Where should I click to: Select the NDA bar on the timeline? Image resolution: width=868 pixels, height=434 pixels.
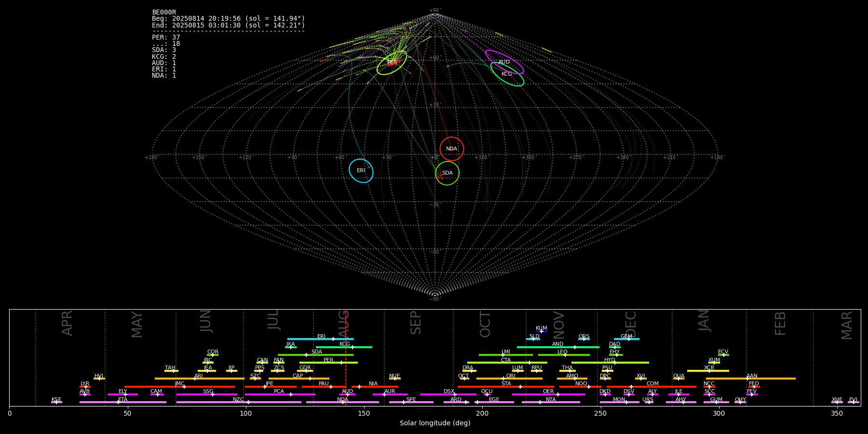tap(342, 402)
